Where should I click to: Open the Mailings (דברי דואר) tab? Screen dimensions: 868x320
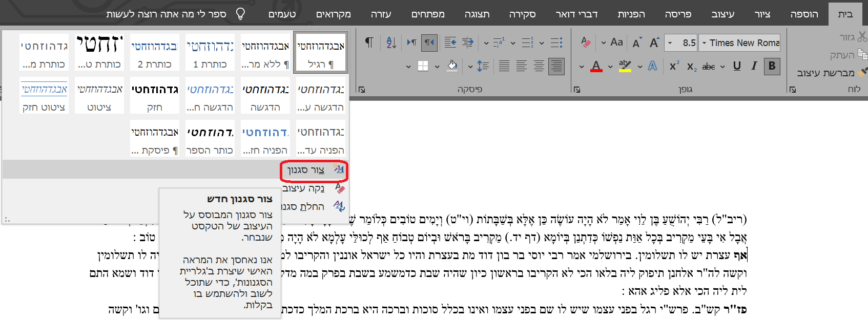coord(576,14)
